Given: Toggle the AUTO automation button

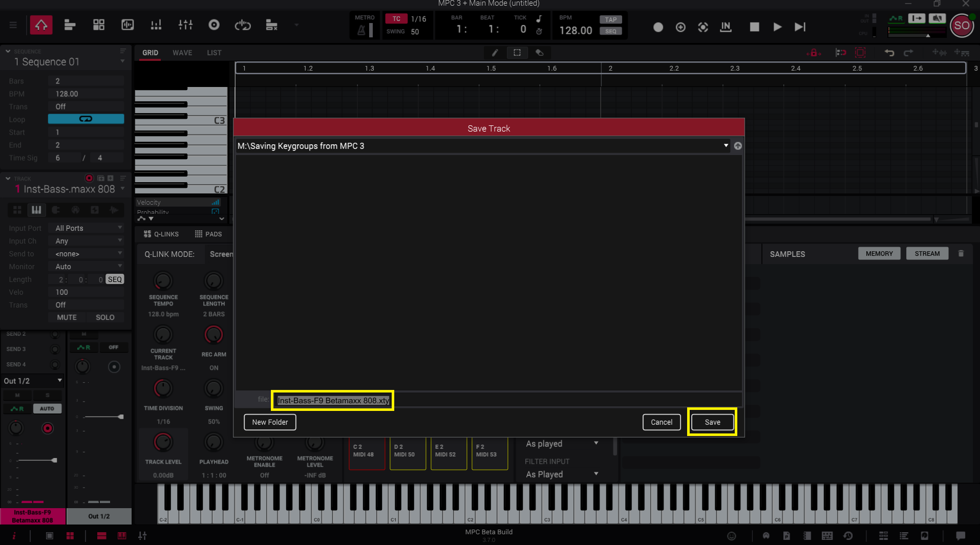Looking at the screenshot, I should (x=47, y=408).
